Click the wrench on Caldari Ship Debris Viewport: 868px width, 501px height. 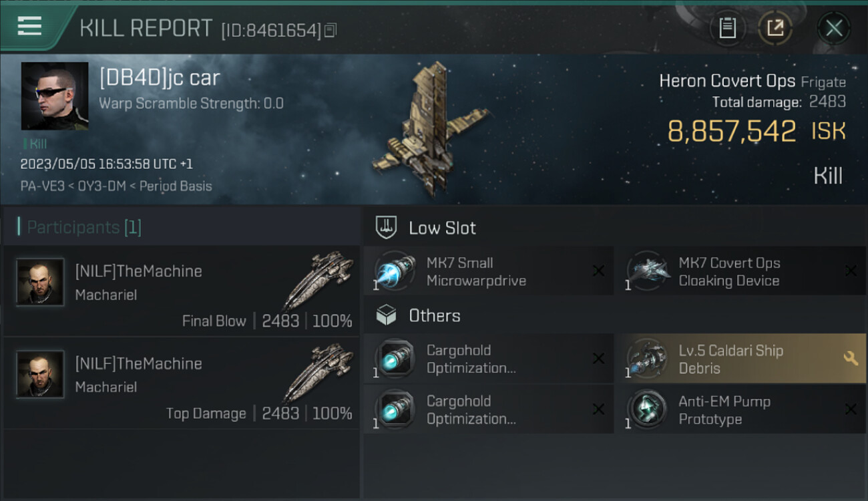pos(851,358)
